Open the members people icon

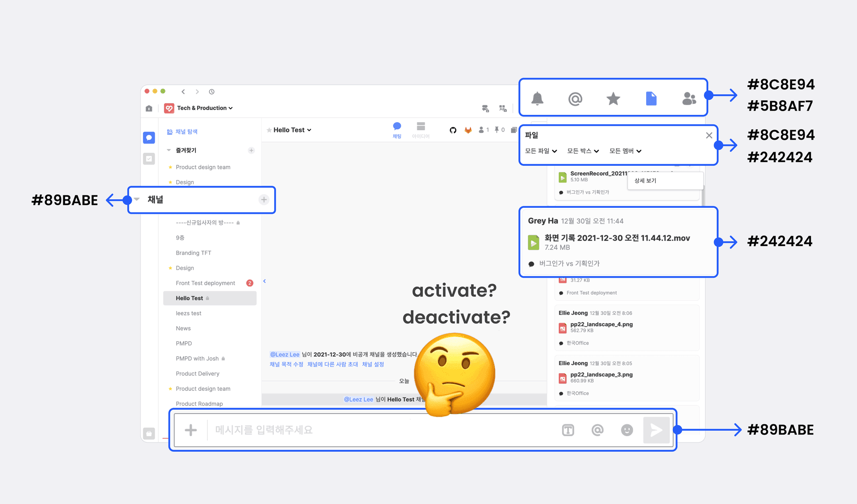[x=689, y=99]
